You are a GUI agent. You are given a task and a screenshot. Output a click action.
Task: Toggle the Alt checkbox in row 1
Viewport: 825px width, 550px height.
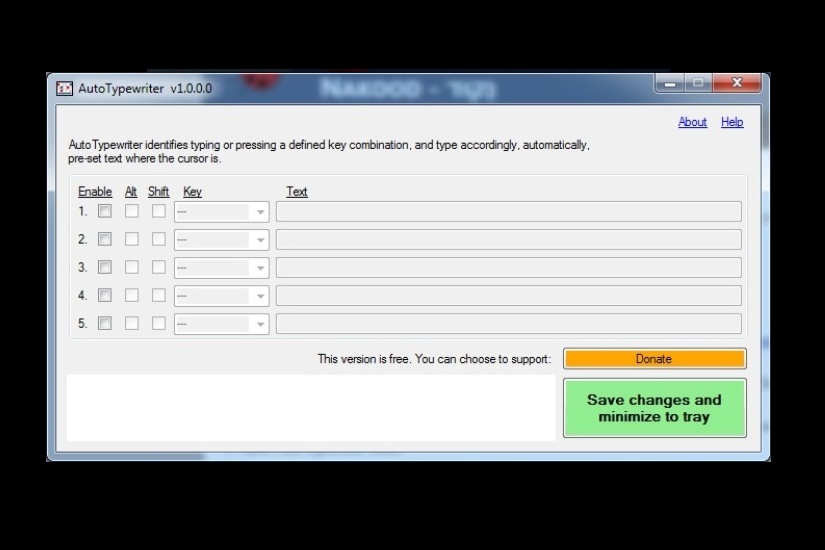pos(132,211)
